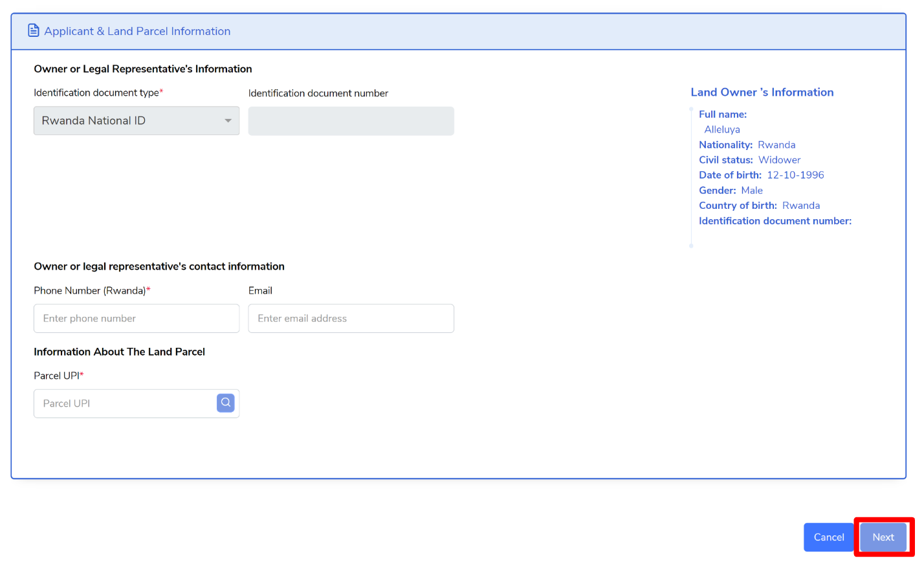Click the Identification document number label in owner info
The image size is (924, 569).
pos(775,221)
